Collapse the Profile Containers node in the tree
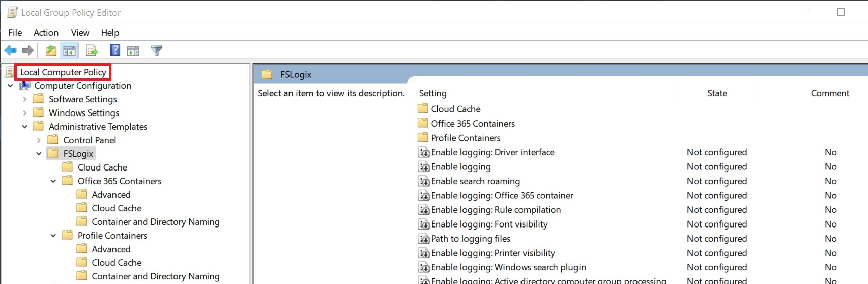 pyautogui.click(x=53, y=236)
